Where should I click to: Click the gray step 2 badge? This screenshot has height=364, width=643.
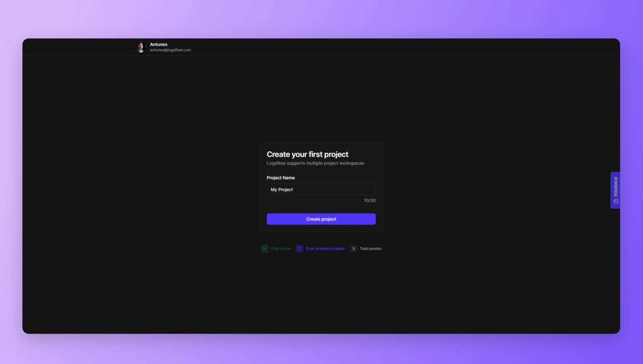pos(353,248)
